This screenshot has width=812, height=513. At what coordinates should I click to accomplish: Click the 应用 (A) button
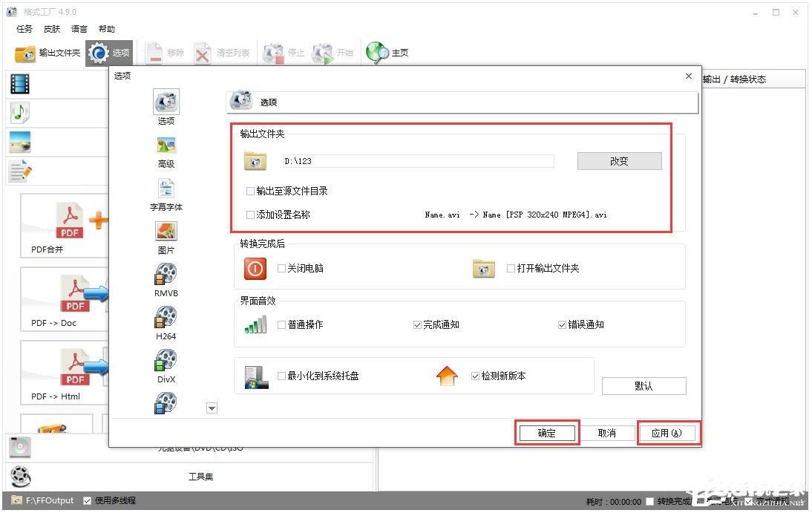(x=667, y=434)
